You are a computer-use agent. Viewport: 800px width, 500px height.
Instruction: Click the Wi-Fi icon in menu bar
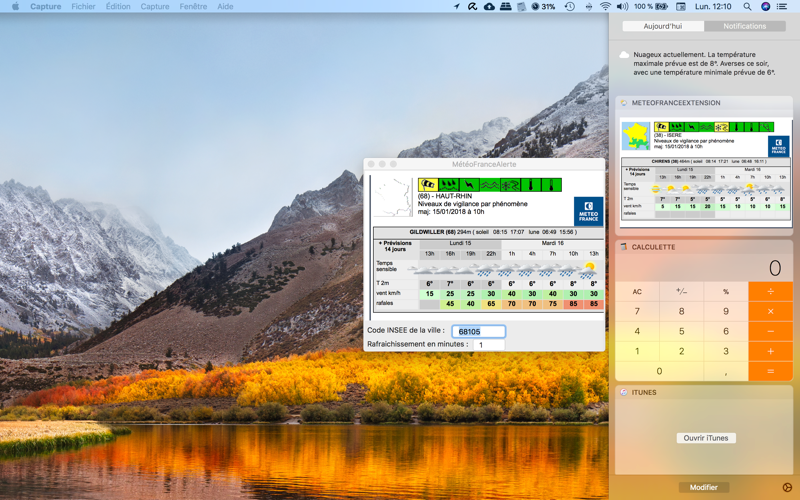click(605, 7)
